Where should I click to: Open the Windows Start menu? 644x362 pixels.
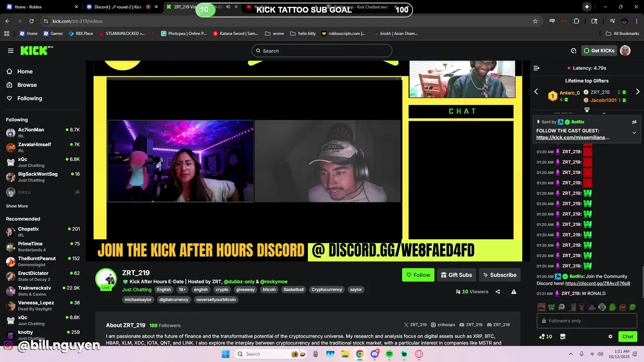click(x=225, y=354)
